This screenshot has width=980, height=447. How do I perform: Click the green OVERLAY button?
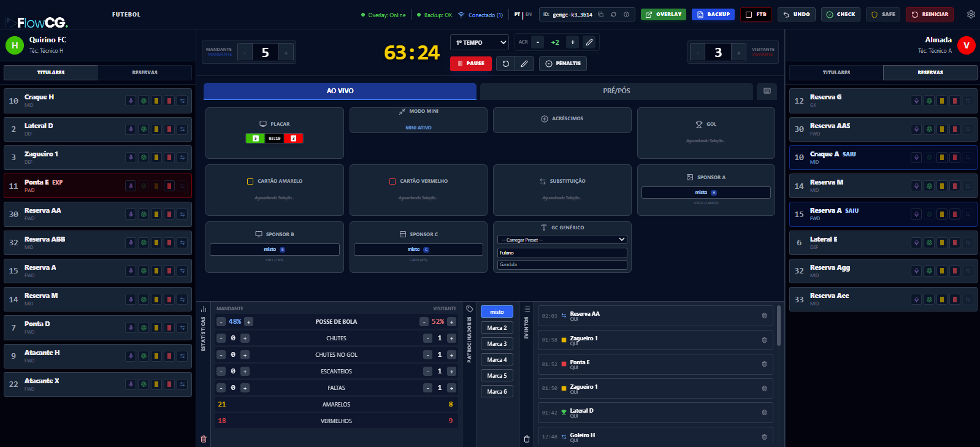point(664,14)
